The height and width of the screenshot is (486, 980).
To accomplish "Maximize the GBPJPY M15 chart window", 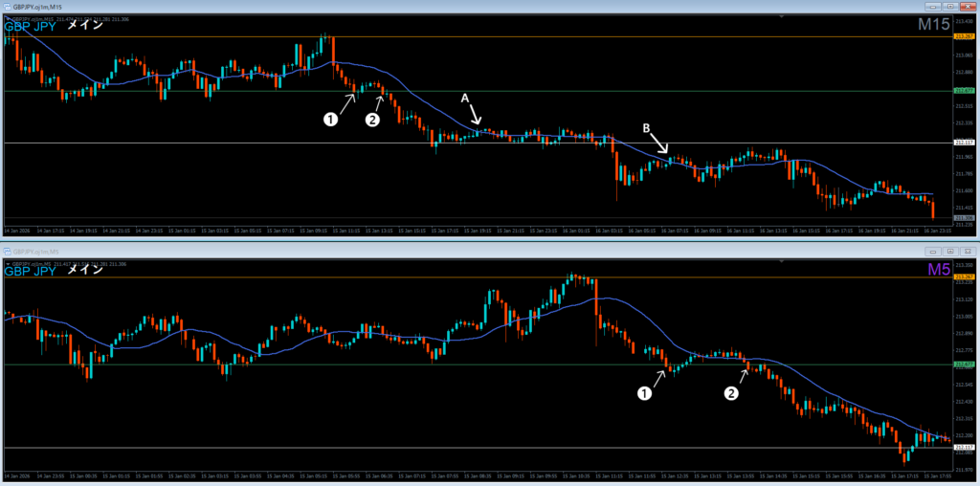I will 950,7.
